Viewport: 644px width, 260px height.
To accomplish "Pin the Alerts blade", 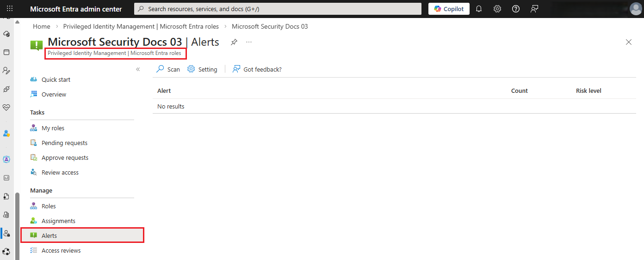I will [234, 42].
